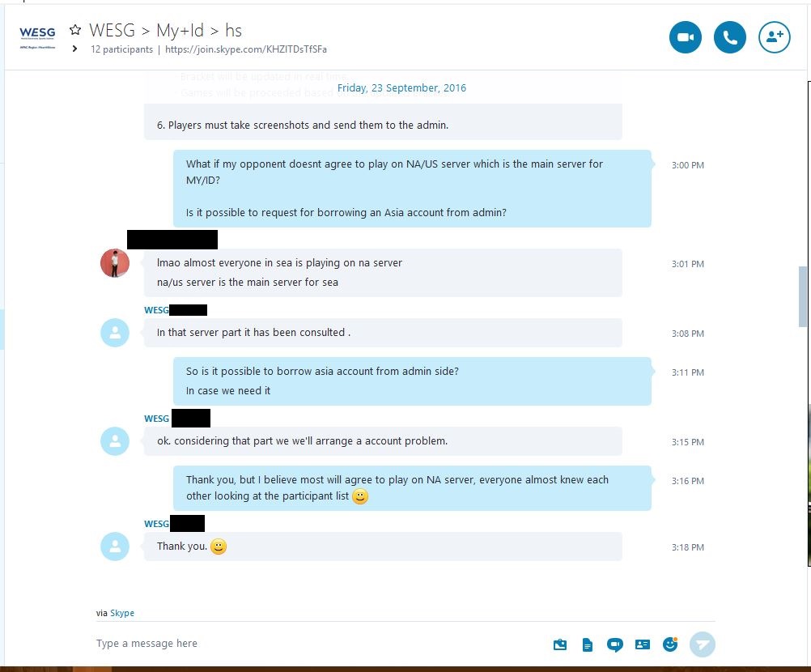The width and height of the screenshot is (811, 672).
Task: Send contacts with contact card icon
Action: (642, 644)
